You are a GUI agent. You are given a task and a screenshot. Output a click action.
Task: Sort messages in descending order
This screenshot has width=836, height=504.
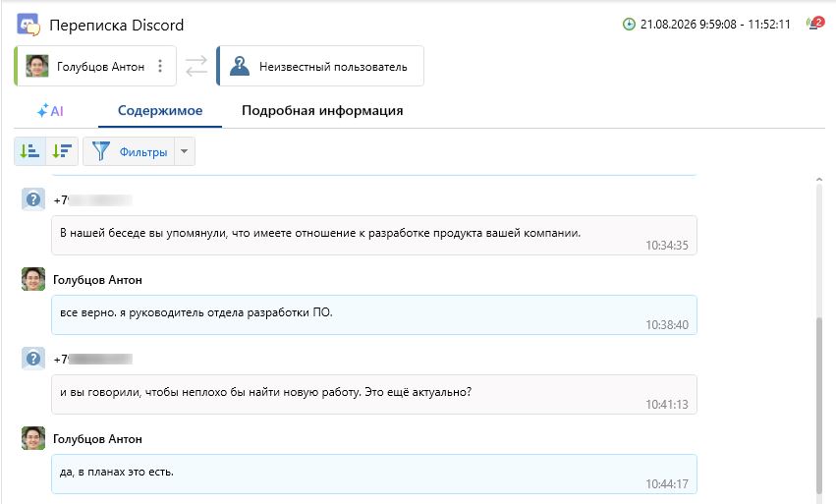(62, 151)
